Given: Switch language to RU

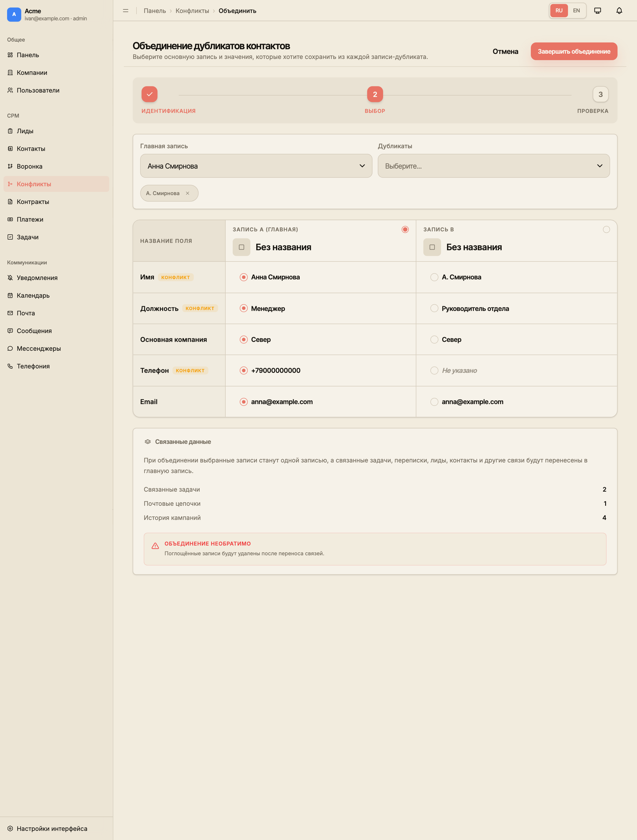Looking at the screenshot, I should [x=559, y=11].
